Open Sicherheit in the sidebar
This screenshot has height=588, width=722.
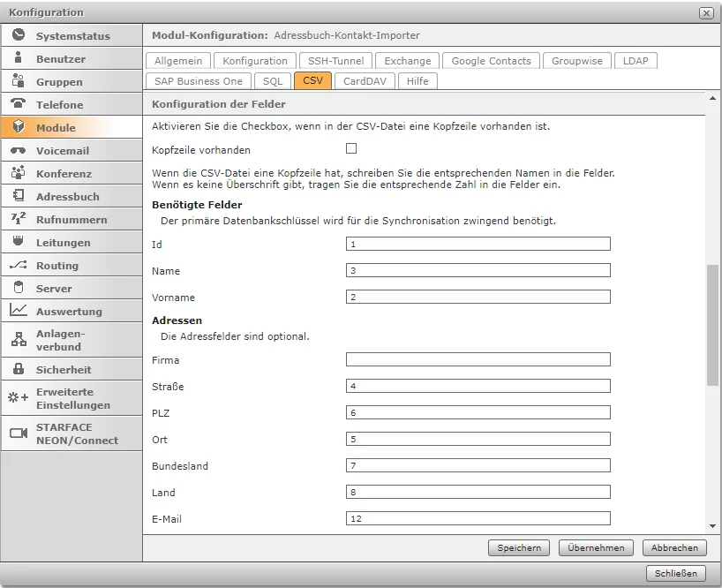[71, 369]
